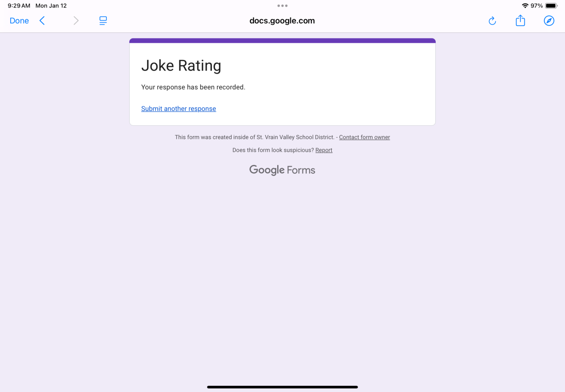Go back with the left chevron
Viewport: 565px width, 392px height.
click(x=42, y=21)
